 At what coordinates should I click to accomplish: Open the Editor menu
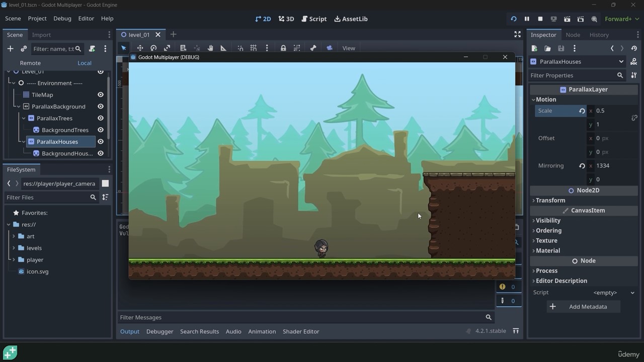coord(86,19)
